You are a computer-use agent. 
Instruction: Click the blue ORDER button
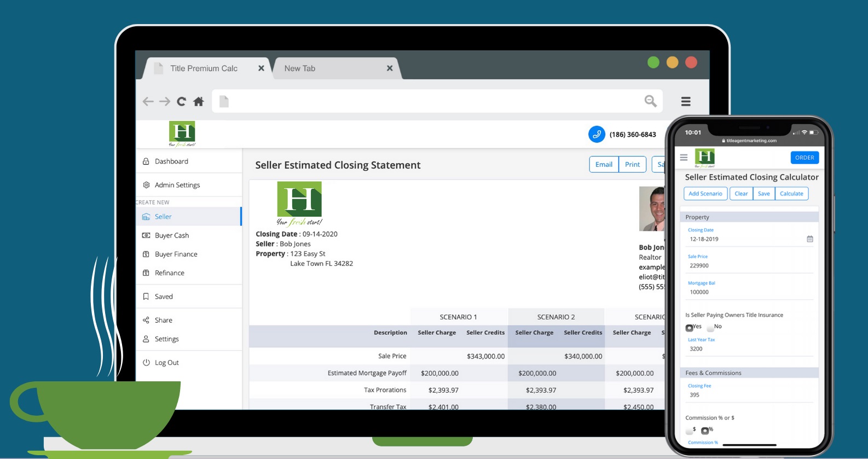pyautogui.click(x=804, y=158)
